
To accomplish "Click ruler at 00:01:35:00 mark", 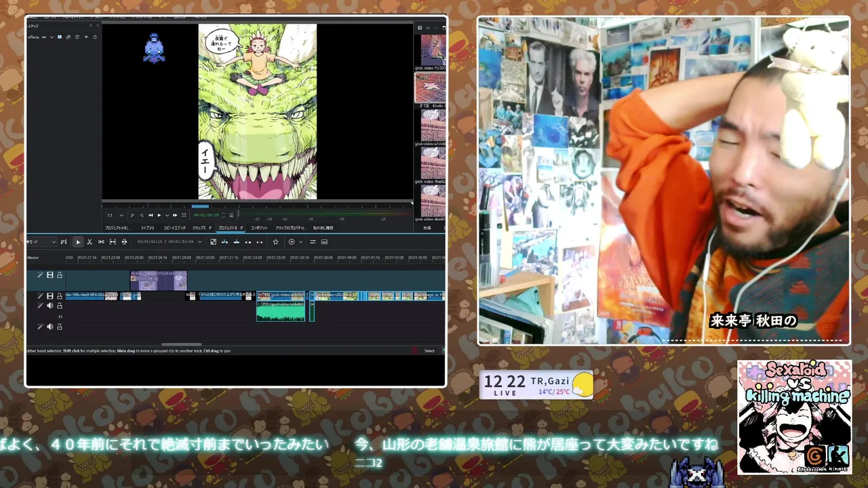I will point(276,258).
